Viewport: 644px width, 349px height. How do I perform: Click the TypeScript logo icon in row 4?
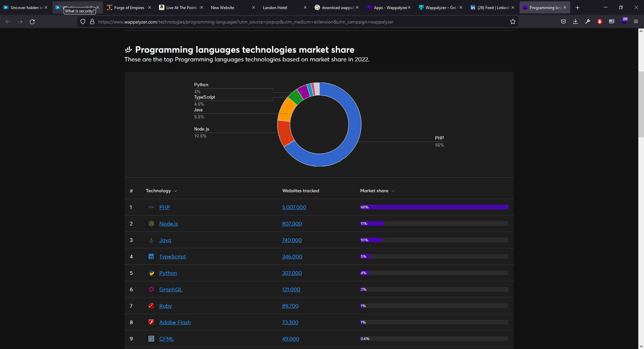tap(151, 256)
